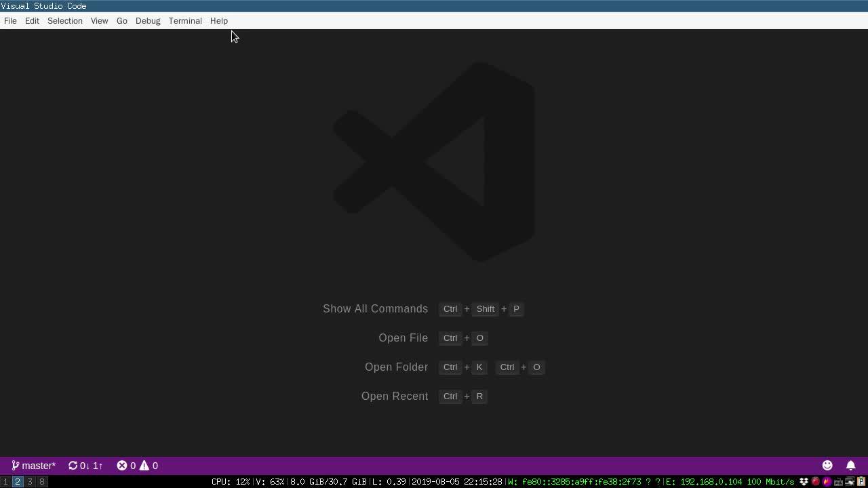Click the red round tray icon
868x488 pixels.
[816, 482]
